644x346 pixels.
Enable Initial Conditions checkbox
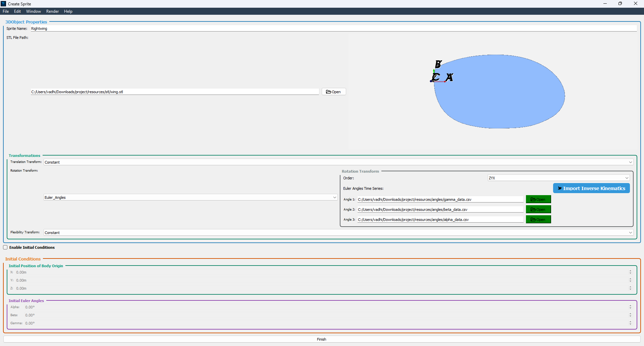coord(5,247)
